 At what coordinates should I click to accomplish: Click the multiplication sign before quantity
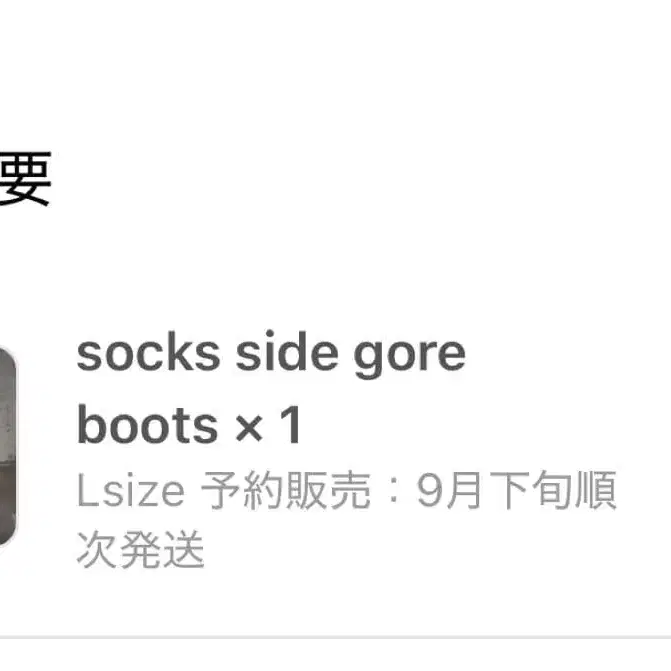click(x=249, y=428)
